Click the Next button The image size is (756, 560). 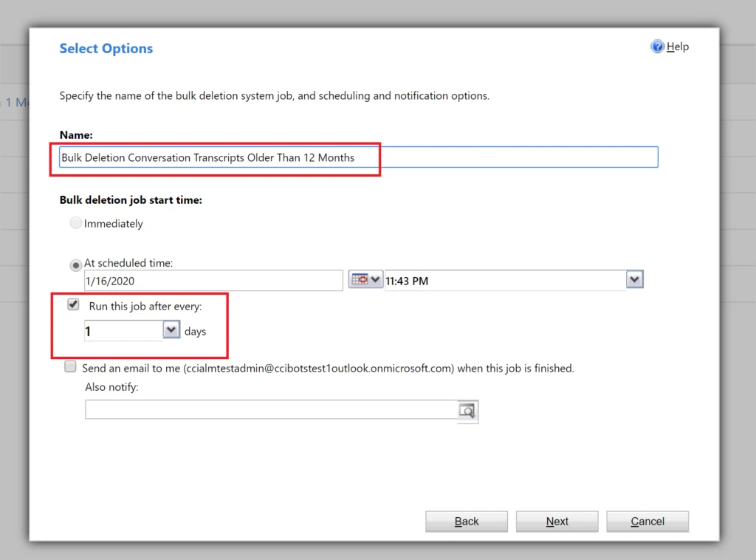point(557,521)
